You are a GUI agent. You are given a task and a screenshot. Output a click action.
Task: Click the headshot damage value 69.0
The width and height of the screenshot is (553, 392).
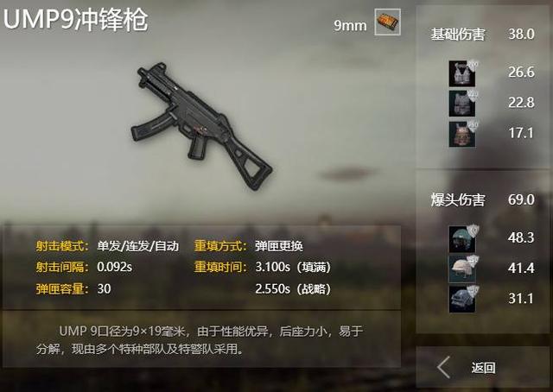point(521,199)
